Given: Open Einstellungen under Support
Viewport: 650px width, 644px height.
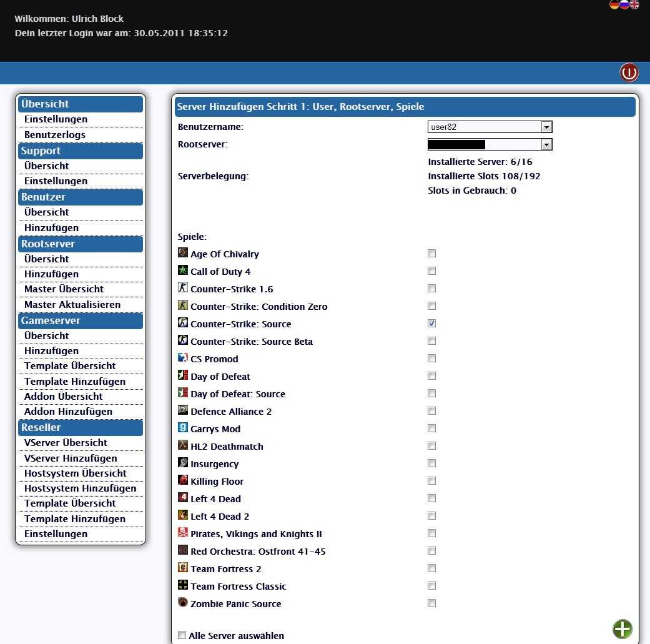Looking at the screenshot, I should 56,181.
